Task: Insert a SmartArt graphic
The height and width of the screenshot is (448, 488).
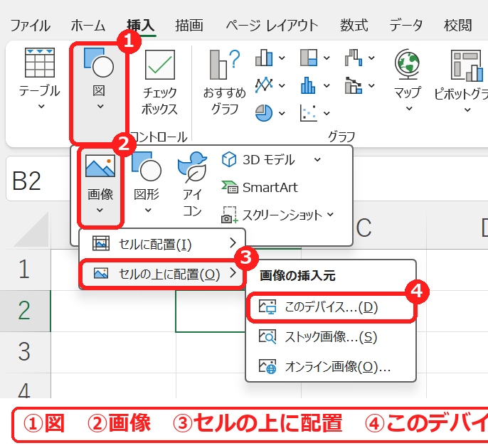Action: pyautogui.click(x=260, y=187)
